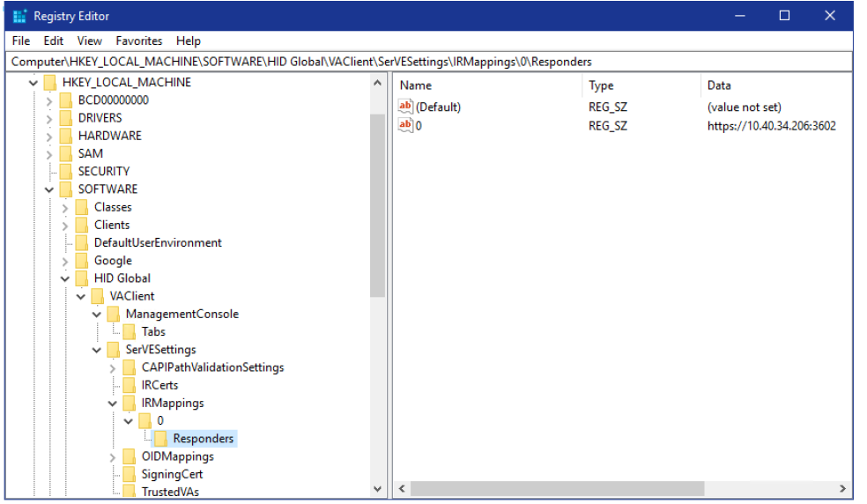Select the IRMappings folder icon
867x504 pixels.
coord(130,403)
